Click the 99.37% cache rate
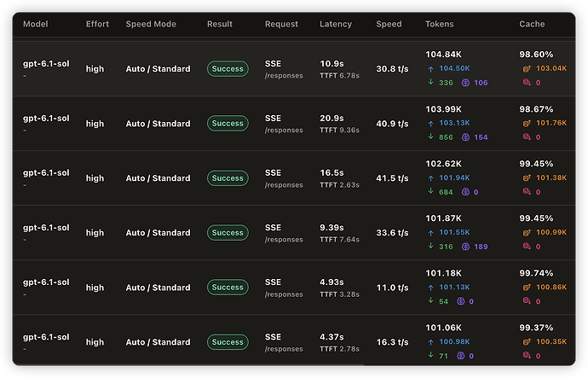Screen dimensions: 588x378 click(536, 328)
